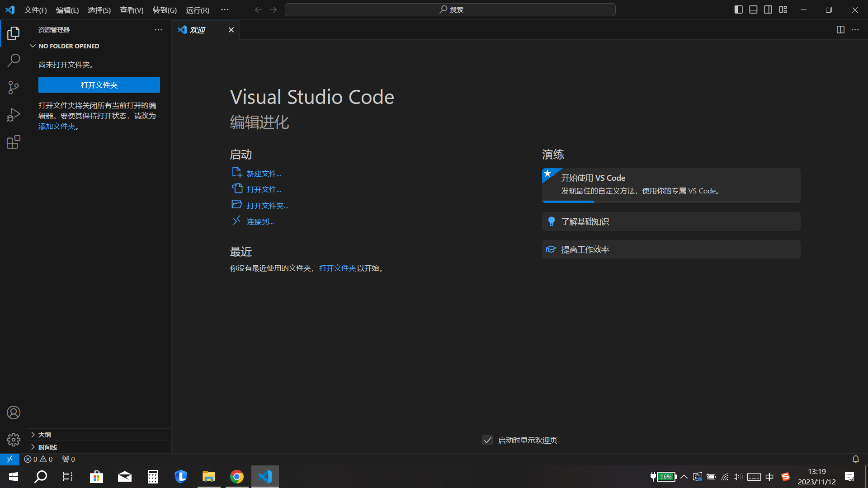The width and height of the screenshot is (868, 488).
Task: Open Microsoft Store from taskbar
Action: (x=96, y=477)
